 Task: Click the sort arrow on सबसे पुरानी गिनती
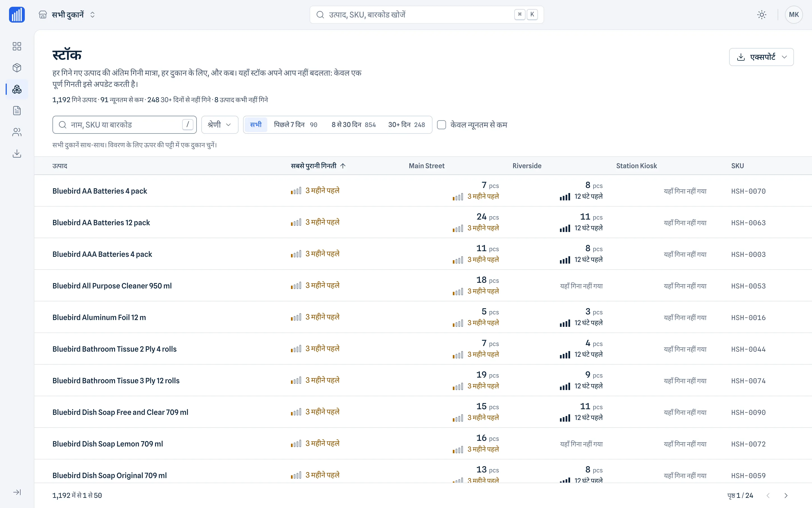(343, 166)
